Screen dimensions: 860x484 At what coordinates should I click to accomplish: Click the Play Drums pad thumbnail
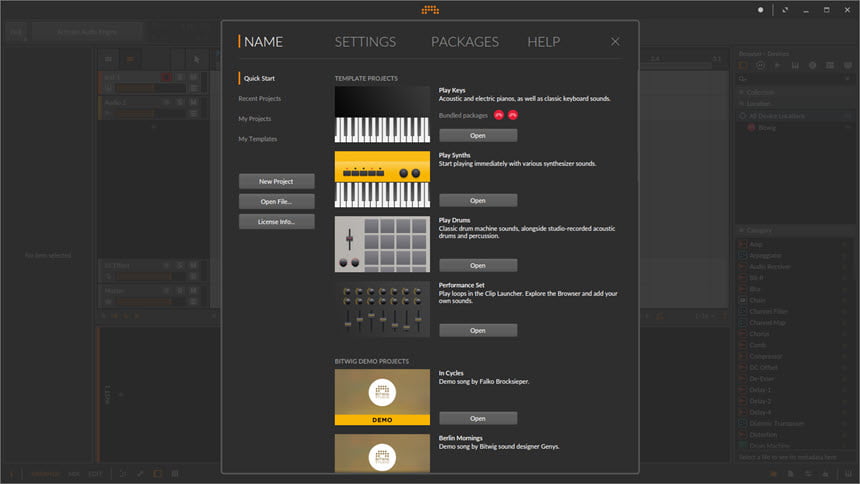[382, 244]
